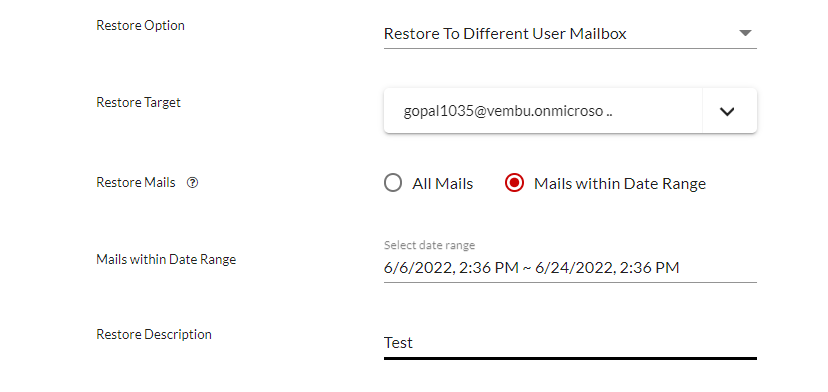Image resolution: width=828 pixels, height=392 pixels.
Task: Click the 'All Mails' option label text
Action: tap(443, 184)
